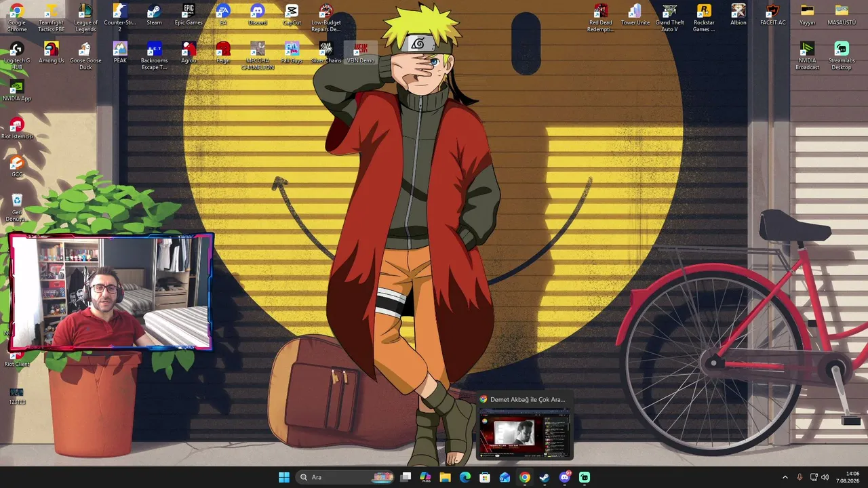This screenshot has height=488, width=868.
Task: Open the Windows Start menu
Action: click(x=284, y=477)
